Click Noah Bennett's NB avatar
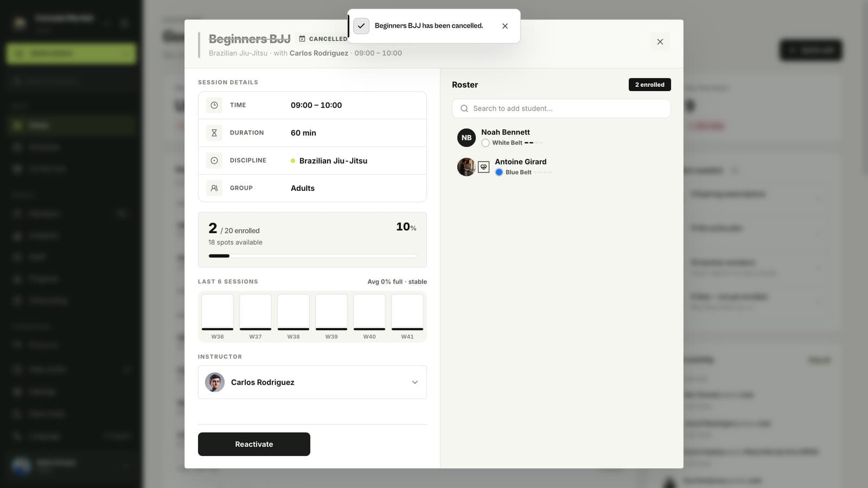 click(x=467, y=138)
